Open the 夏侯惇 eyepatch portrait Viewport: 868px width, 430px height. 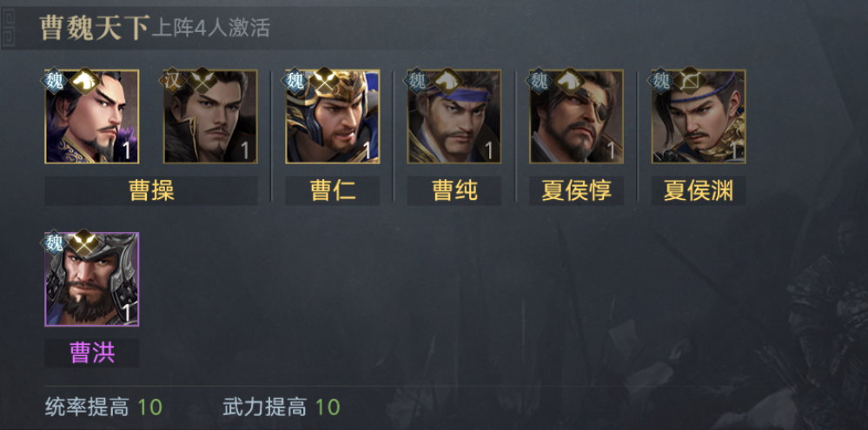(x=576, y=116)
